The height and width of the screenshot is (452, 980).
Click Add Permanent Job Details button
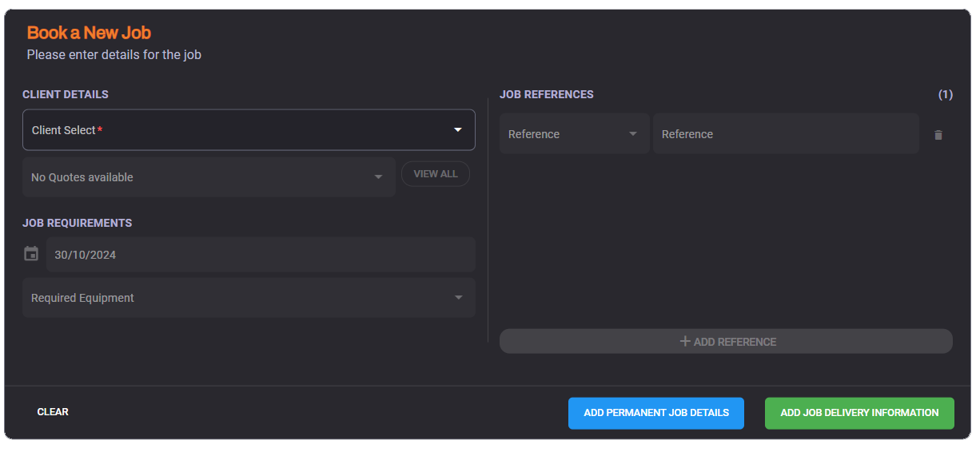pos(656,413)
